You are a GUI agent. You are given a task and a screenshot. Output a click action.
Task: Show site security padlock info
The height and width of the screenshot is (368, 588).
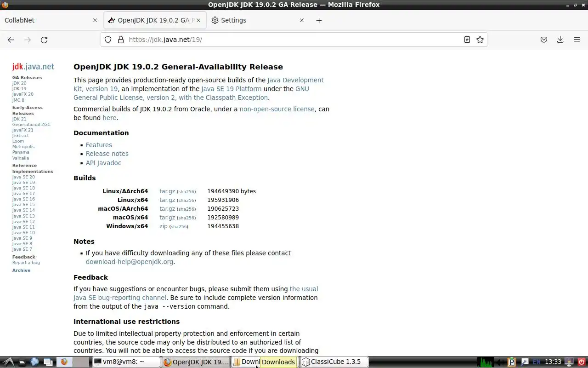(121, 40)
